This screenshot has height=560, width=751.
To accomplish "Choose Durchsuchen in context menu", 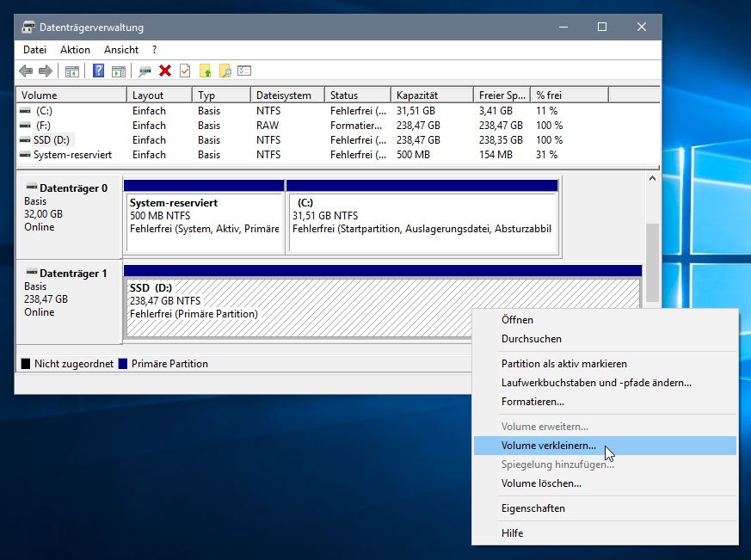I will 605,339.
